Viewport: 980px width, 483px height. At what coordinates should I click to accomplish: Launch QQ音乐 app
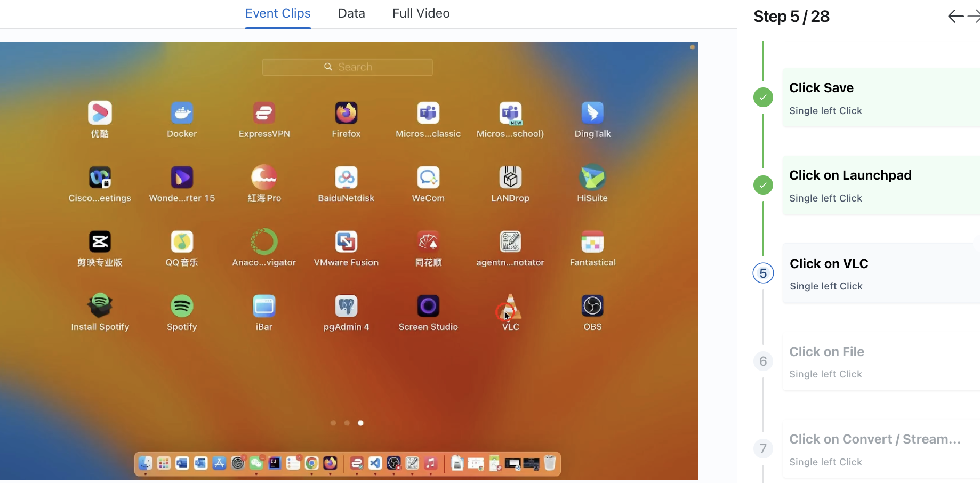click(182, 241)
